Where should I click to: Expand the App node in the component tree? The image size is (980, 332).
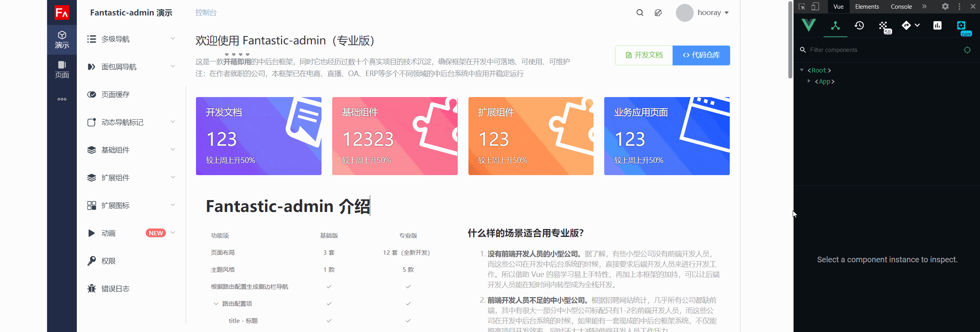coord(809,81)
